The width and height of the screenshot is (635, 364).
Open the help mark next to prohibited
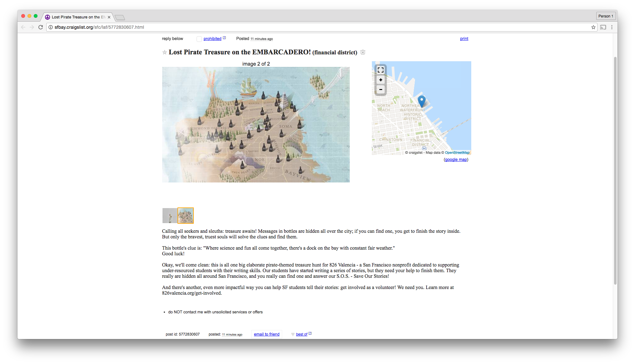pyautogui.click(x=224, y=38)
